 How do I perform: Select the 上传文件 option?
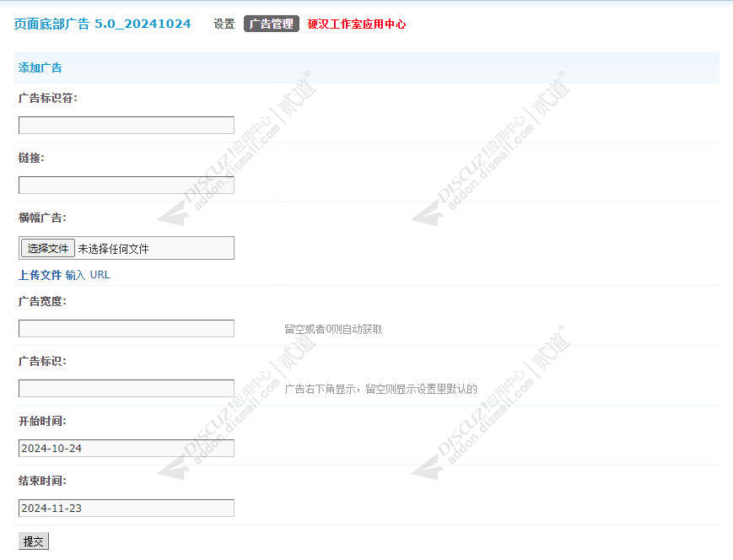(40, 275)
